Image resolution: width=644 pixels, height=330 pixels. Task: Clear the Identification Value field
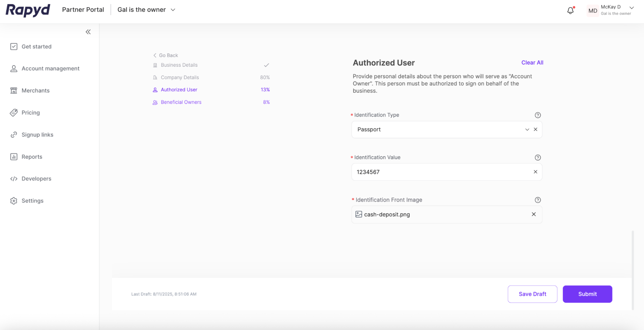pyautogui.click(x=535, y=172)
